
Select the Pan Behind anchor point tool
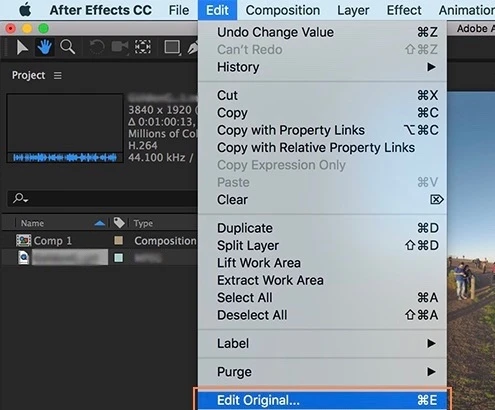[143, 47]
